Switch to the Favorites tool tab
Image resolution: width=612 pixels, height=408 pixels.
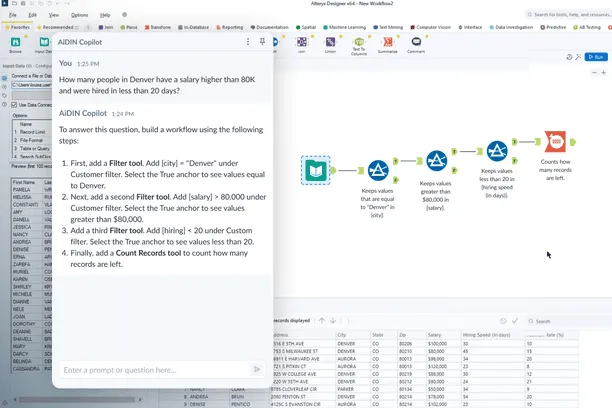coord(18,27)
